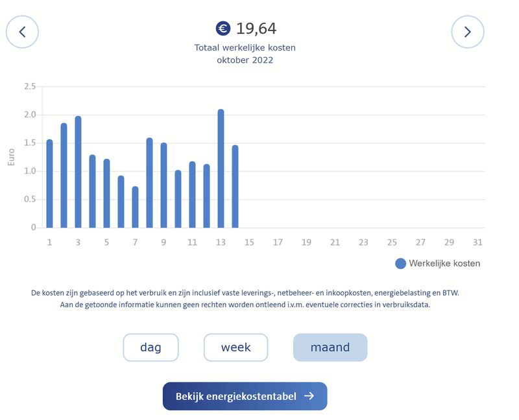Toggle the Werkelijke kosten legend label
The height and width of the screenshot is (420, 519).
[x=444, y=264]
